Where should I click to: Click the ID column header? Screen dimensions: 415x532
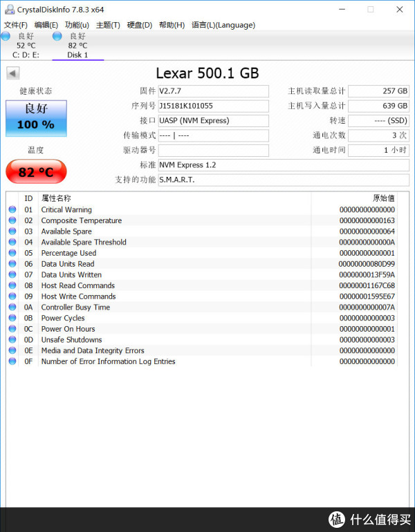pyautogui.click(x=28, y=198)
